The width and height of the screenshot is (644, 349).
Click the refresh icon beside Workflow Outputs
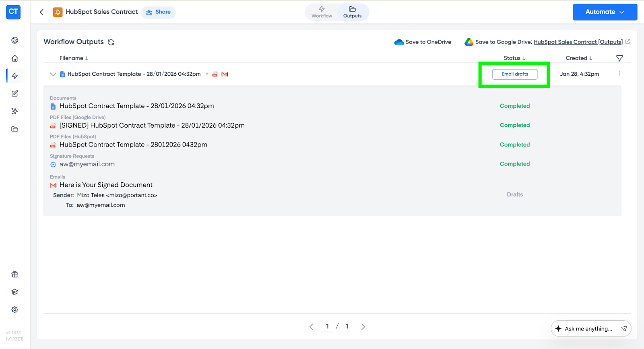click(x=111, y=42)
